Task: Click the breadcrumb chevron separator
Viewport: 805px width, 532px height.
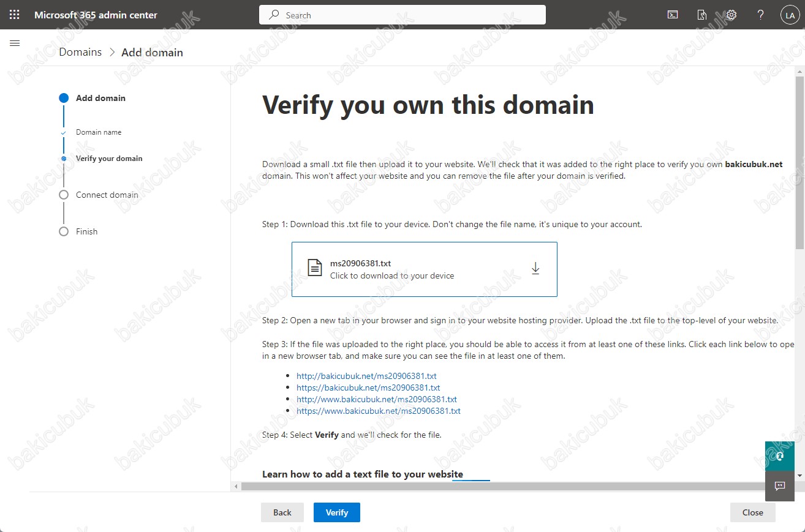Action: [x=112, y=52]
